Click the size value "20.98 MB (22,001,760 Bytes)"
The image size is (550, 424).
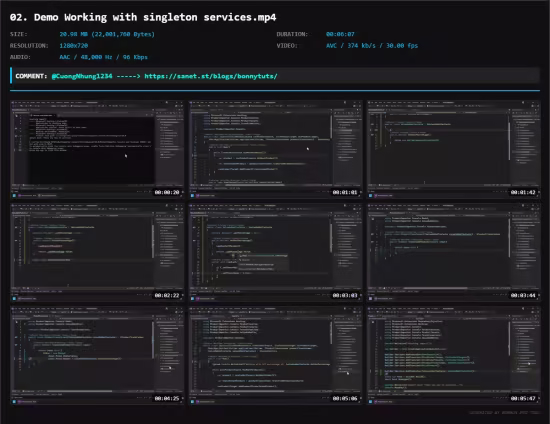click(x=107, y=34)
